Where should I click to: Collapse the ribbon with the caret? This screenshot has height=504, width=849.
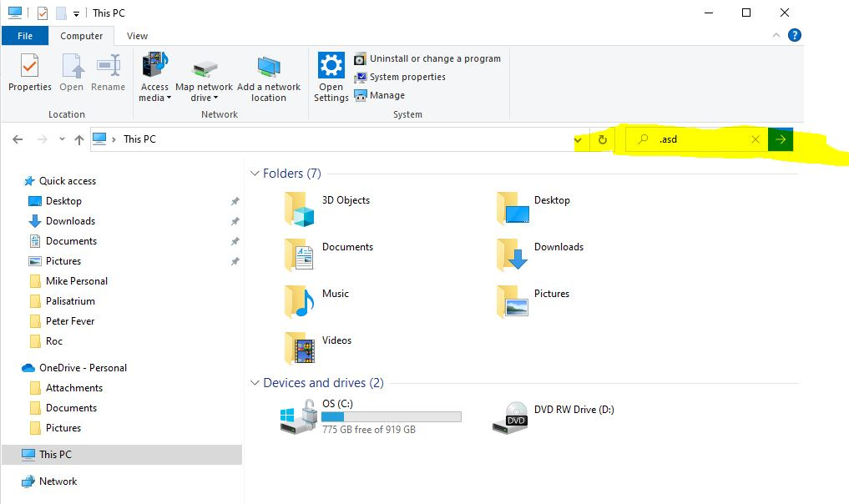tap(776, 35)
